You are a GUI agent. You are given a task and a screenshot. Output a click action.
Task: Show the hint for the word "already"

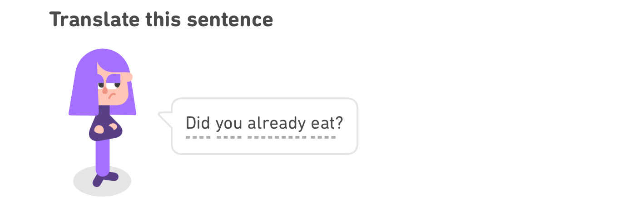(x=277, y=123)
